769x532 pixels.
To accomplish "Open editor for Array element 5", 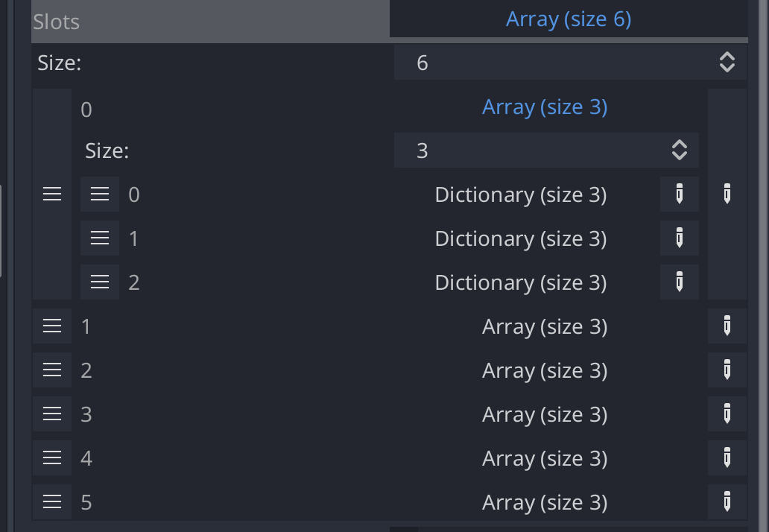I will point(727,501).
